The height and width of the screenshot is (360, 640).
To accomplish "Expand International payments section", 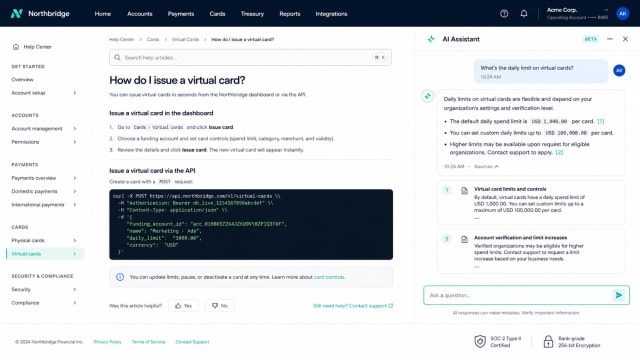I will [x=75, y=205].
